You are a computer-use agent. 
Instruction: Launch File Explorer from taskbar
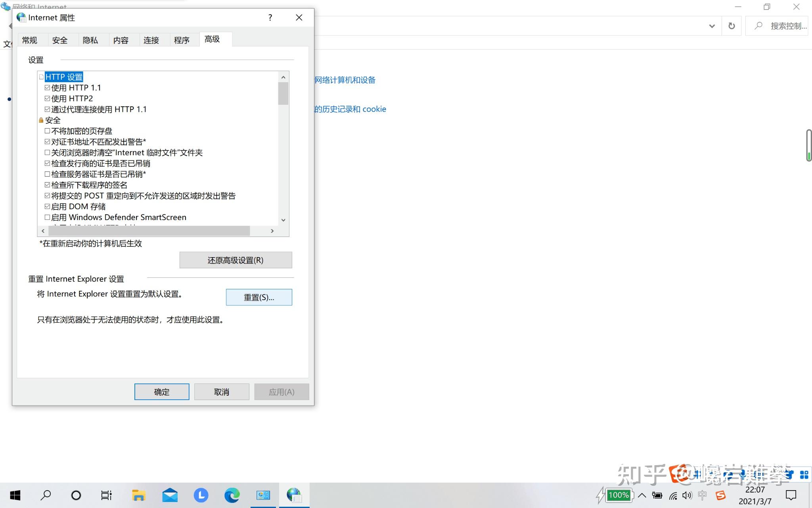pyautogui.click(x=139, y=495)
